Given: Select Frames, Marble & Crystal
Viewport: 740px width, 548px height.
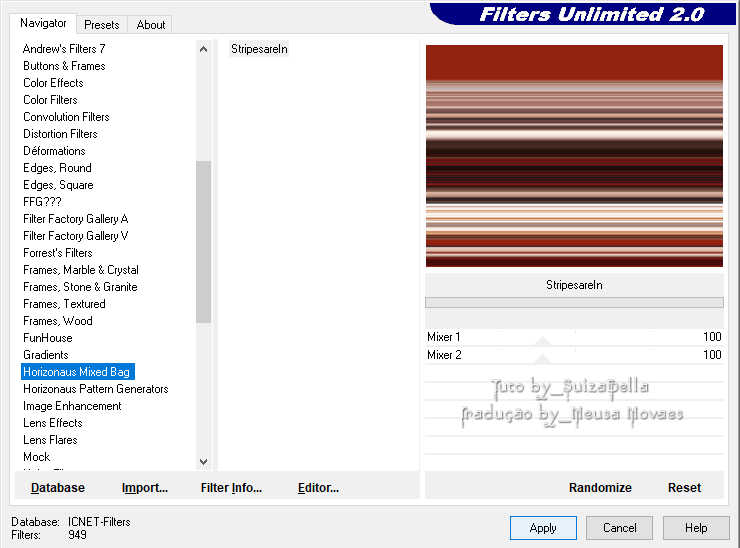Looking at the screenshot, I should click(81, 270).
